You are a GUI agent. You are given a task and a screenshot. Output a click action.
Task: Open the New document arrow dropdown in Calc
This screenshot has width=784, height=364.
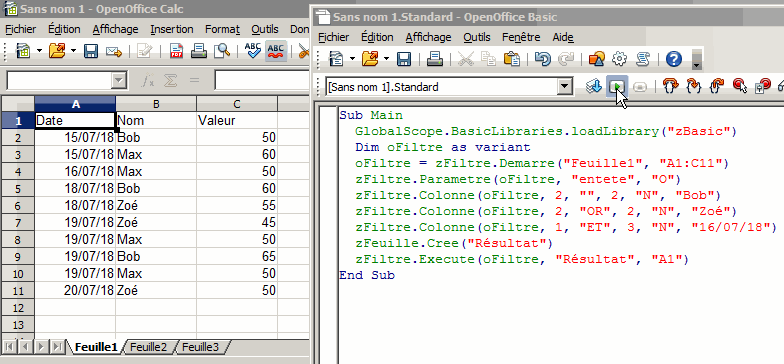(x=40, y=50)
